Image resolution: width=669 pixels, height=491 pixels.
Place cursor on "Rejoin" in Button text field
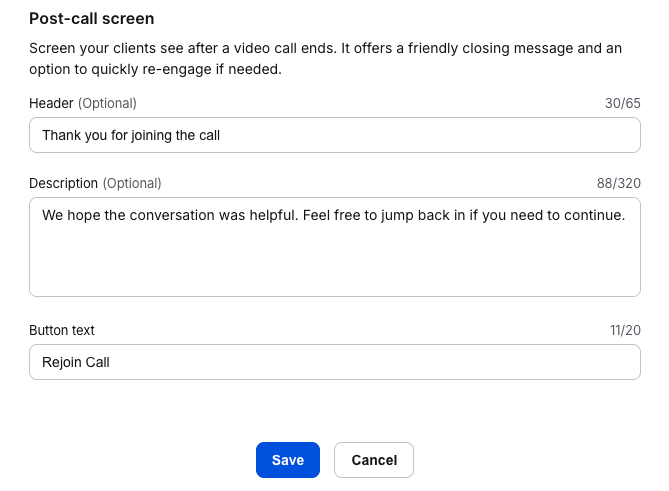pyautogui.click(x=62, y=362)
